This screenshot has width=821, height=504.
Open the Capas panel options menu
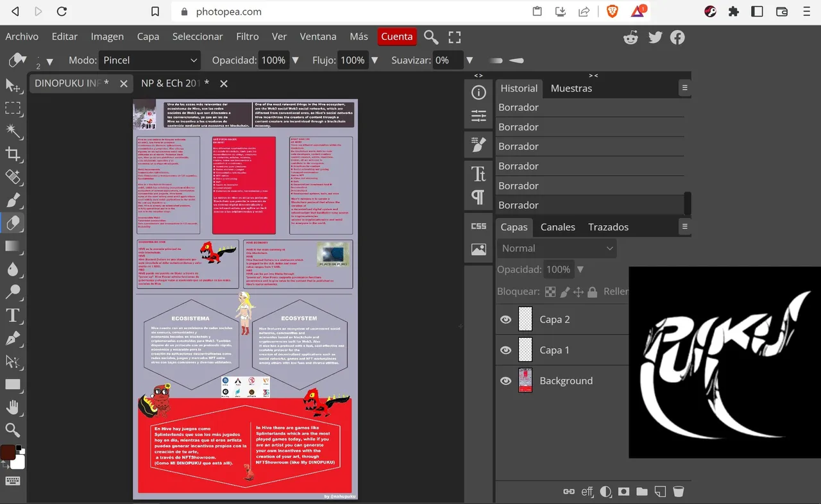[684, 226]
